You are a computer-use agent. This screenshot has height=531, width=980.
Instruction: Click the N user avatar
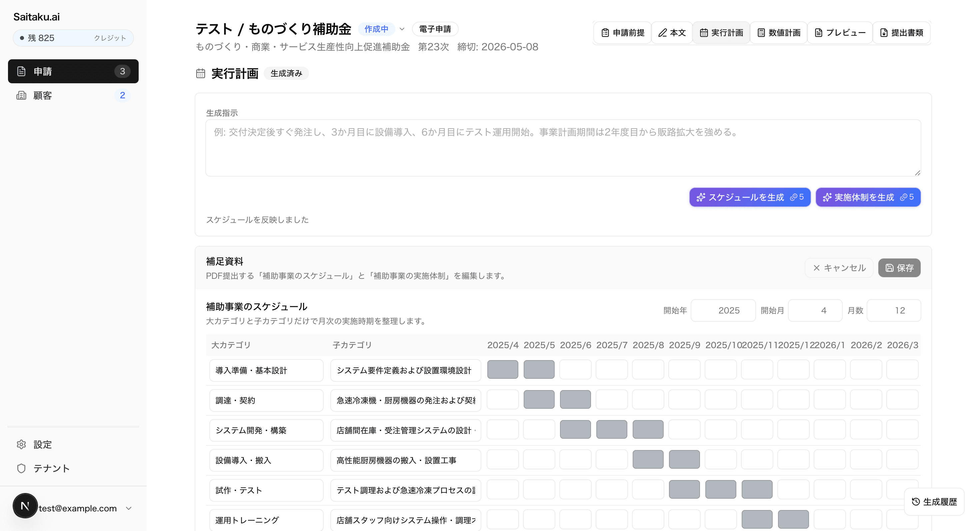tap(25, 506)
